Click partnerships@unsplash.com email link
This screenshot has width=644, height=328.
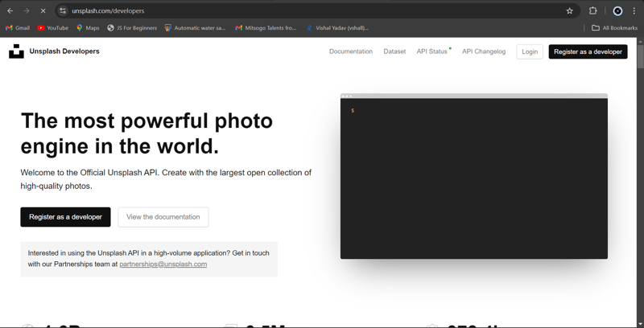coord(163,264)
